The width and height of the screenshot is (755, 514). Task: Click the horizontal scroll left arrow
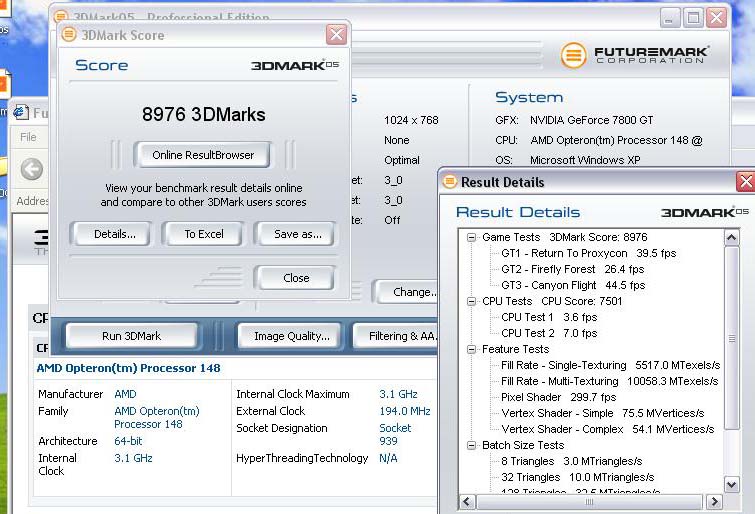[x=467, y=501]
